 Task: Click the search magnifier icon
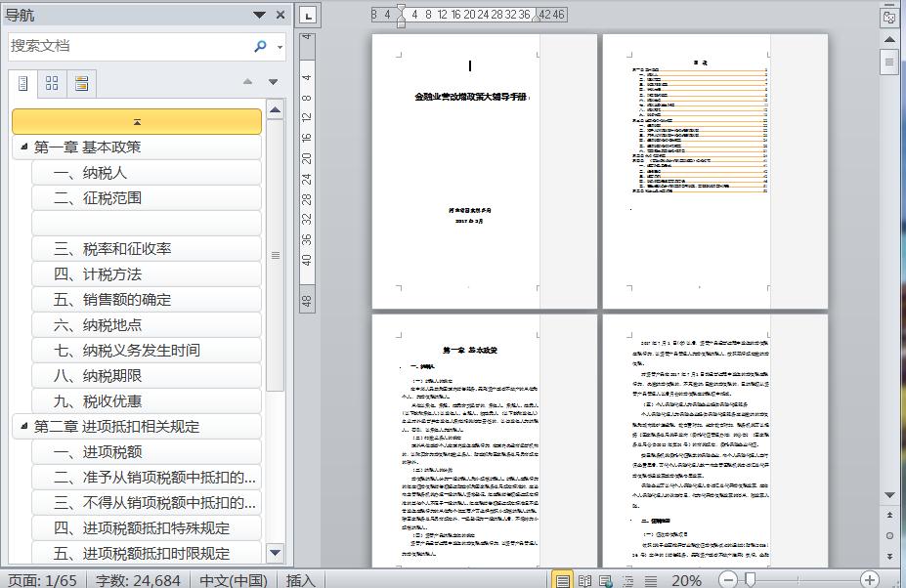tap(261, 46)
